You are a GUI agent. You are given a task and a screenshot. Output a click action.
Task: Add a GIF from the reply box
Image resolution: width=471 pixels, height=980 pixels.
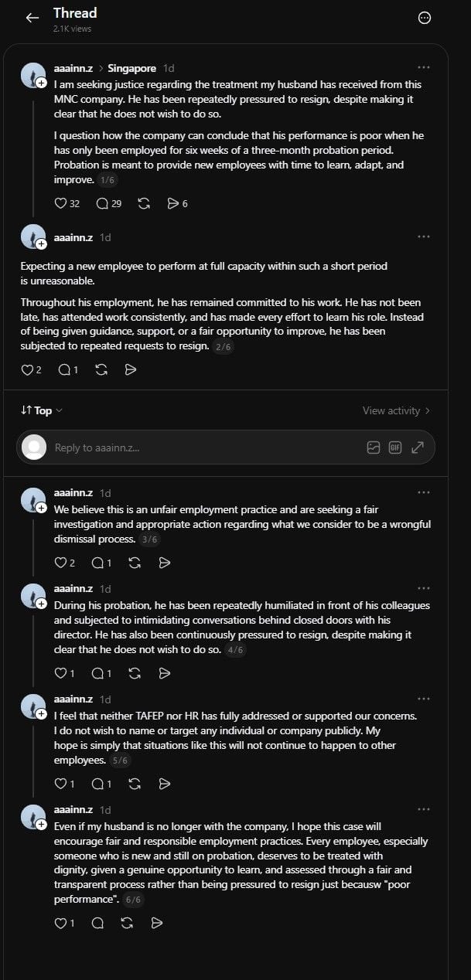pos(395,447)
